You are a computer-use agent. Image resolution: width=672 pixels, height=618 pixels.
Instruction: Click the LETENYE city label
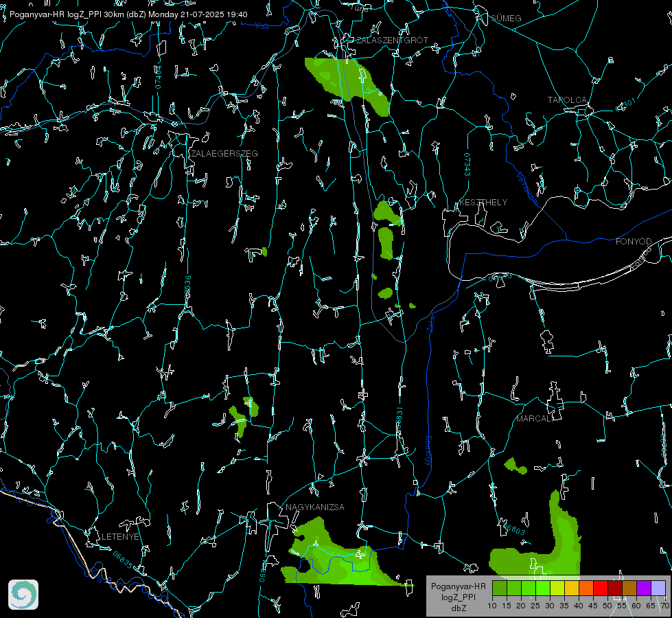point(120,536)
